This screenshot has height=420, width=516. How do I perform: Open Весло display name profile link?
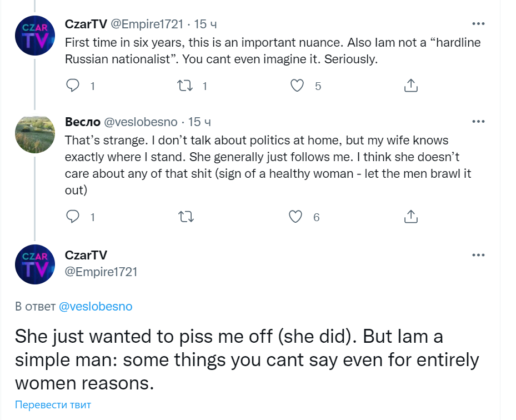coord(83,122)
